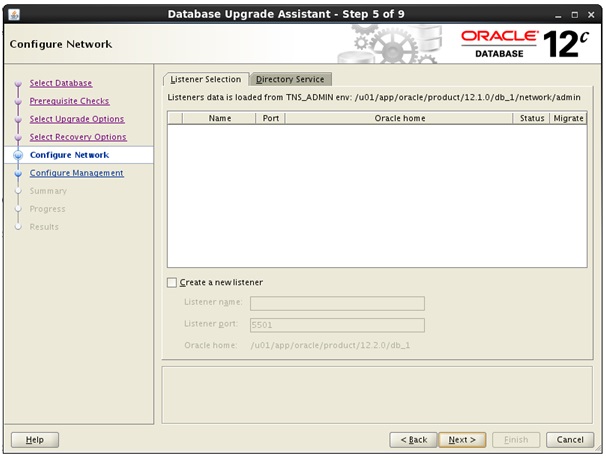Open the Prerequisite Checks step
Viewport: 606px width, 458px height.
69,101
